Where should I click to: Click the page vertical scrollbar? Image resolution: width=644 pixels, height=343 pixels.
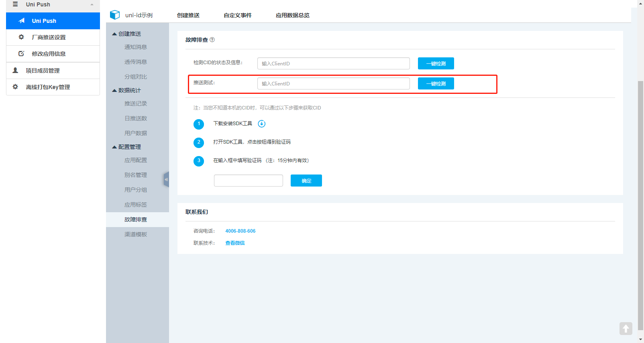click(641, 205)
